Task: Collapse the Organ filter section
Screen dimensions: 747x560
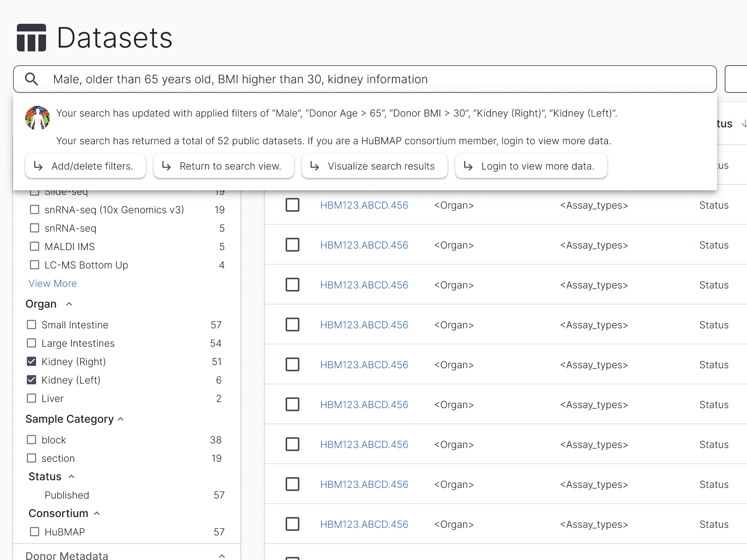Action: tap(69, 304)
